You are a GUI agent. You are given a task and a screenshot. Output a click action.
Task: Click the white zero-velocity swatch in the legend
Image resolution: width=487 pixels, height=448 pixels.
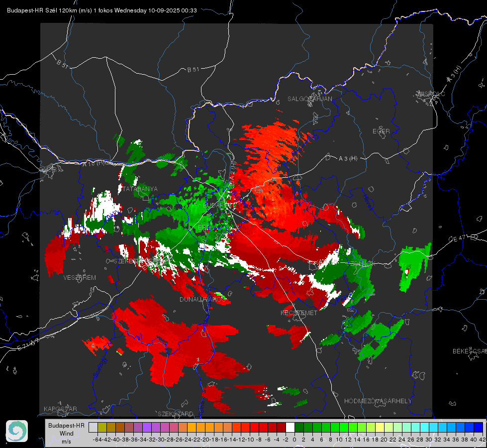[290, 427]
